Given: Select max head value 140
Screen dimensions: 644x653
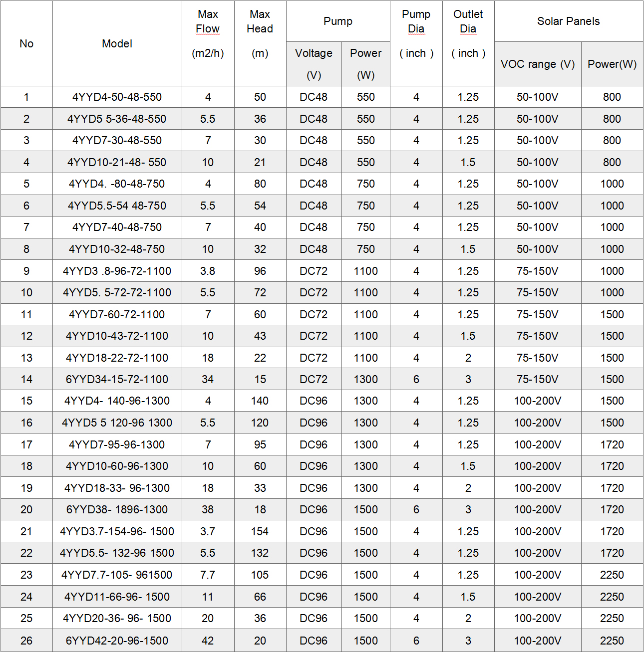Looking at the screenshot, I should point(260,401).
